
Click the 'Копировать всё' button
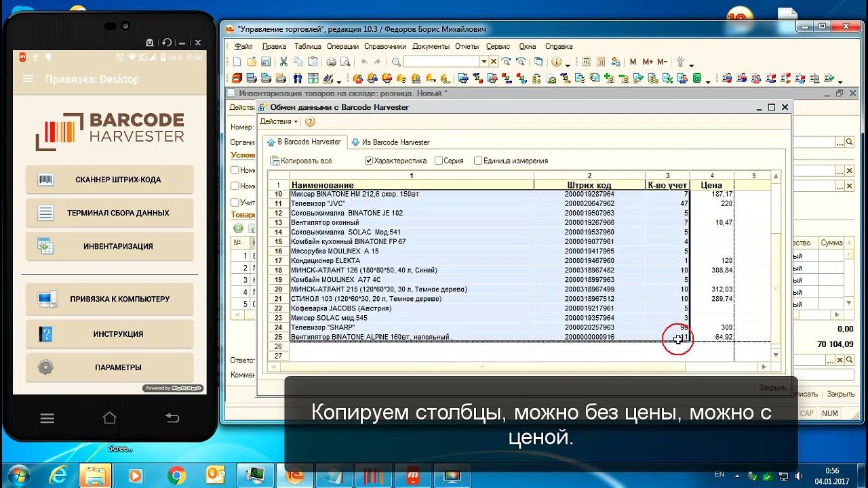301,161
